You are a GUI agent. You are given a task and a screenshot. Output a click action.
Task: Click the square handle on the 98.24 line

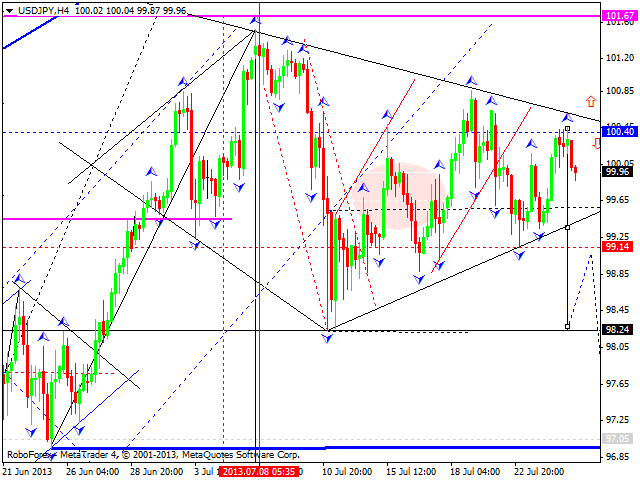pos(568,326)
